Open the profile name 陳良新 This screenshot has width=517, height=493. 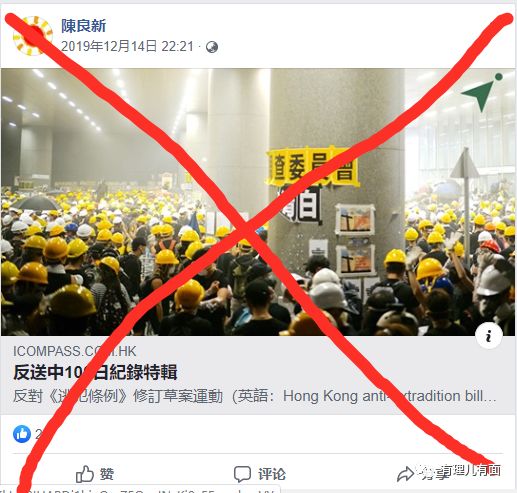[84, 26]
